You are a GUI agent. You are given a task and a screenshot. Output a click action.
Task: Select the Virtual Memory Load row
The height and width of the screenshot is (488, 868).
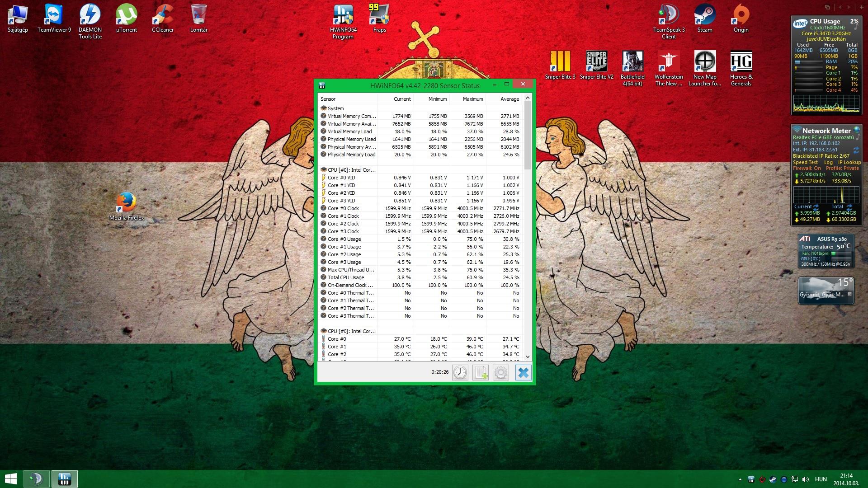click(x=420, y=131)
